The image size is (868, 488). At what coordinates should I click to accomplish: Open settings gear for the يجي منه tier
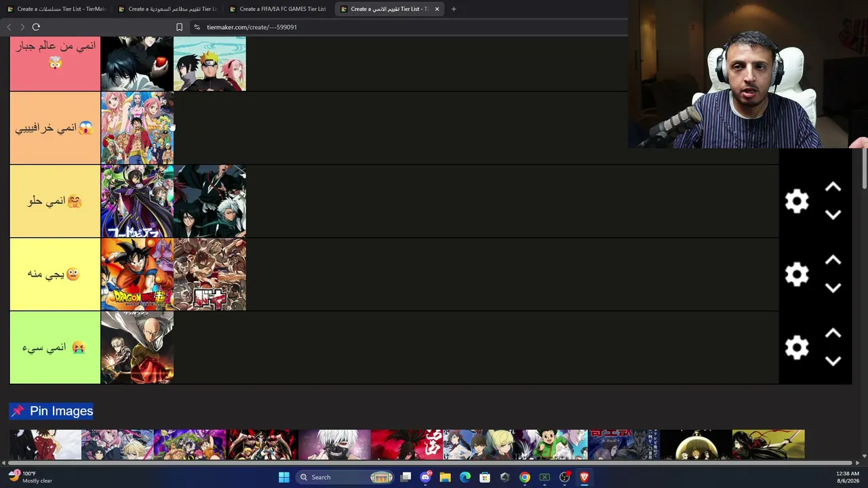coord(797,274)
